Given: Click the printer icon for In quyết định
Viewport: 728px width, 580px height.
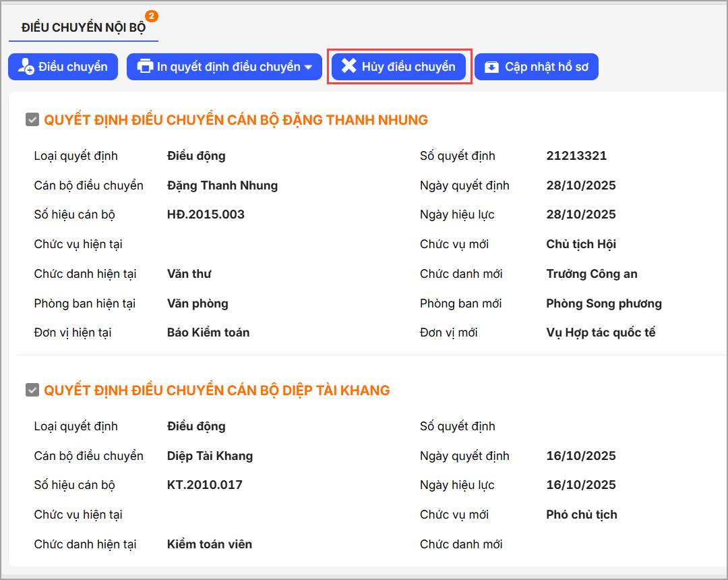Looking at the screenshot, I should tap(145, 67).
